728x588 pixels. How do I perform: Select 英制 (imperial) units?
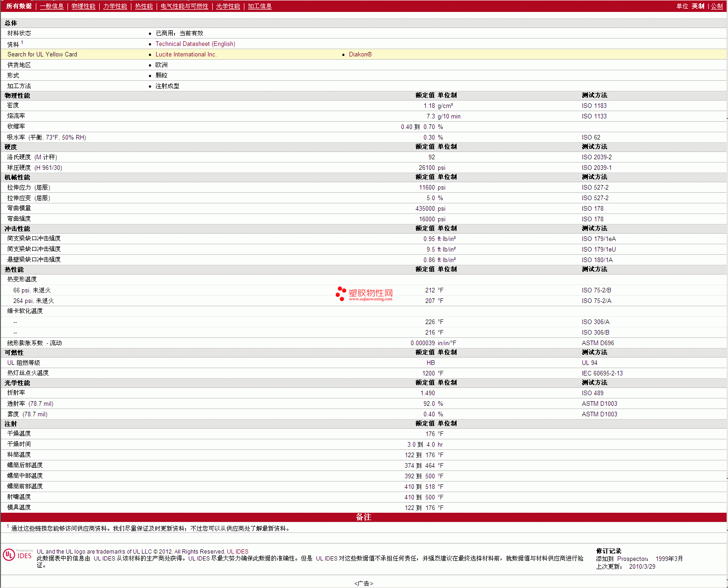tap(698, 6)
